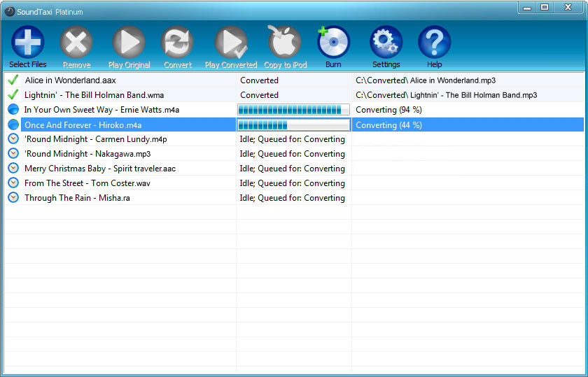Click the SoundTaxi app icon in the title bar
This screenshot has height=377, width=588.
tap(9, 12)
